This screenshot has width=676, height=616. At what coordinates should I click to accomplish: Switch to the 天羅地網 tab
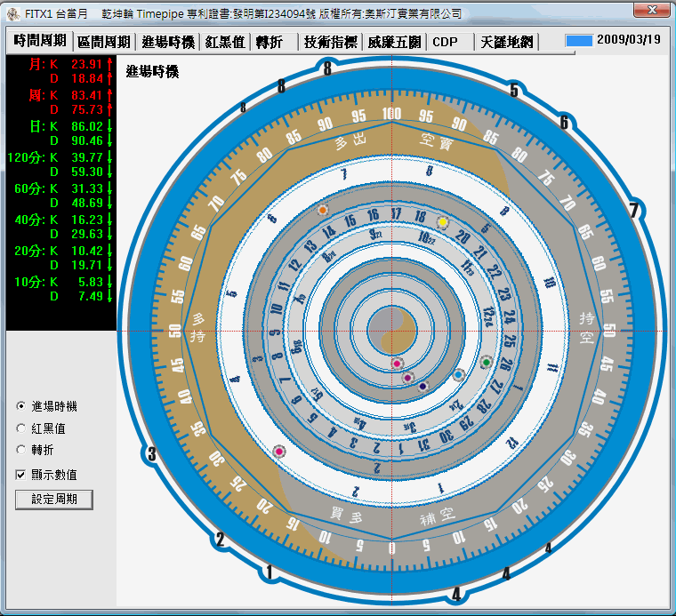(x=507, y=42)
